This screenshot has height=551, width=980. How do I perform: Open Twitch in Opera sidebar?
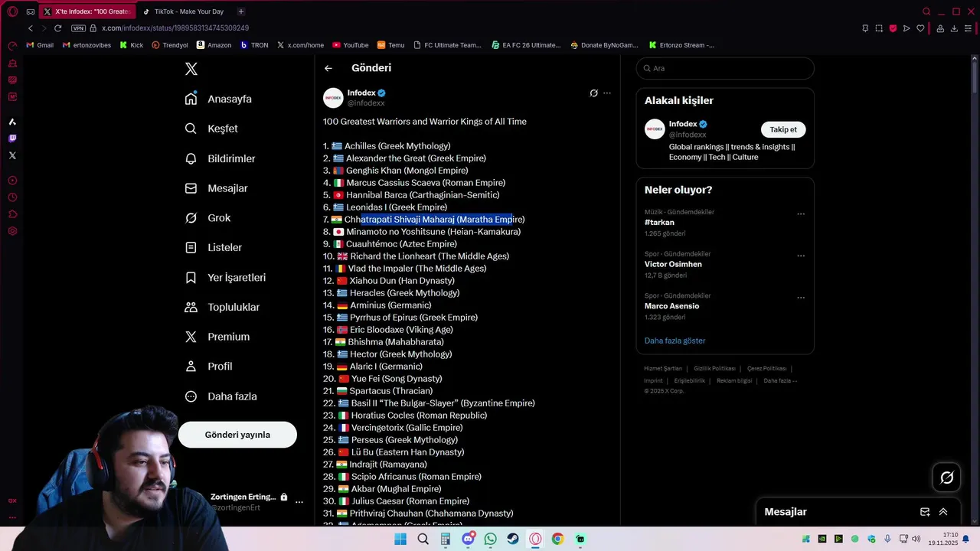(12, 139)
